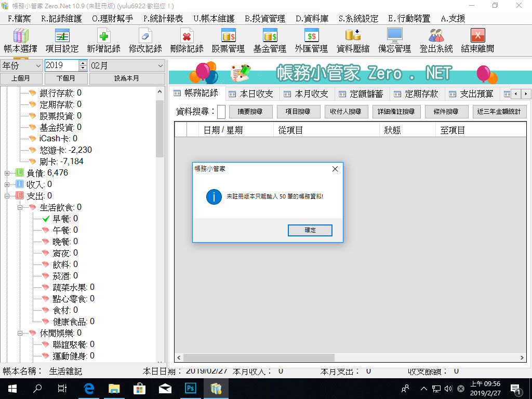Screen dimensions: 532x399
Task: Launch Photoshop from the taskbar
Action: pos(190,389)
